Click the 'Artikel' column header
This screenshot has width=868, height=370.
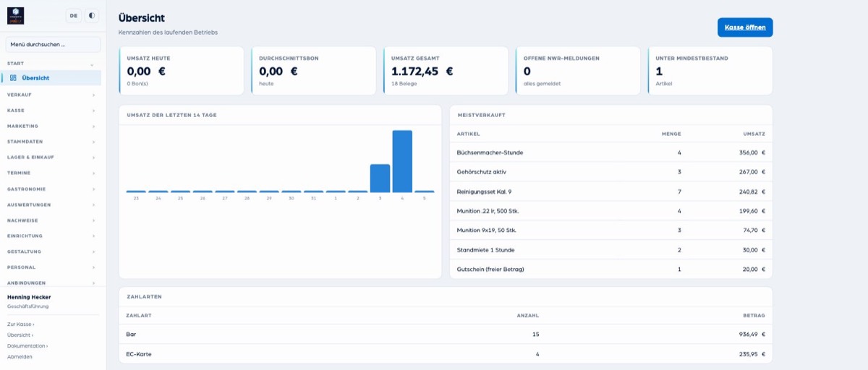coord(468,134)
